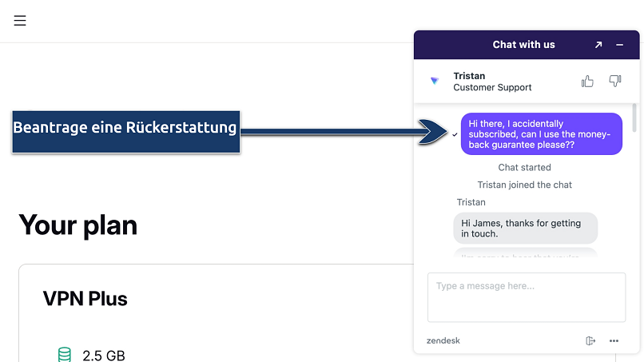Click the agent avatar logo for Tristan
Viewport: 644px width, 362px height.
tap(435, 82)
